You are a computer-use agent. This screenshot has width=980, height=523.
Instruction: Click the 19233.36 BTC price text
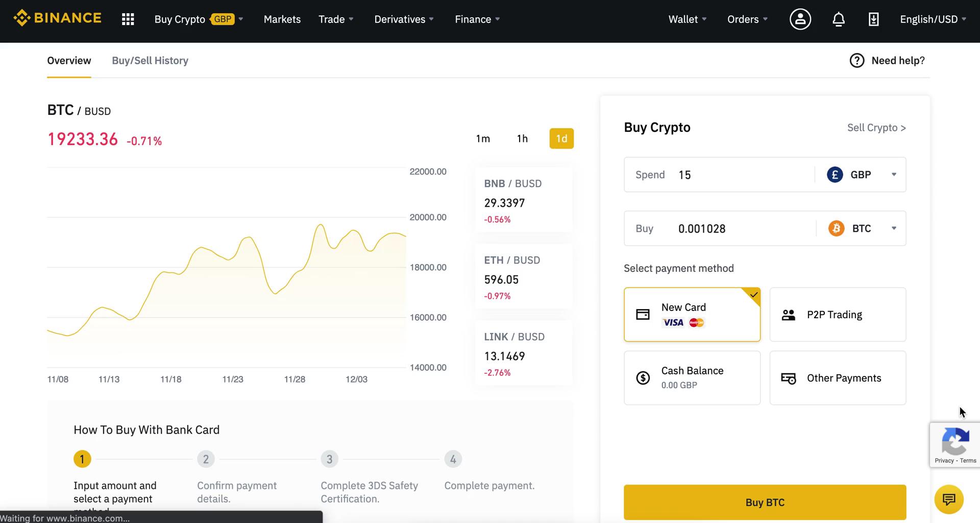coord(82,139)
